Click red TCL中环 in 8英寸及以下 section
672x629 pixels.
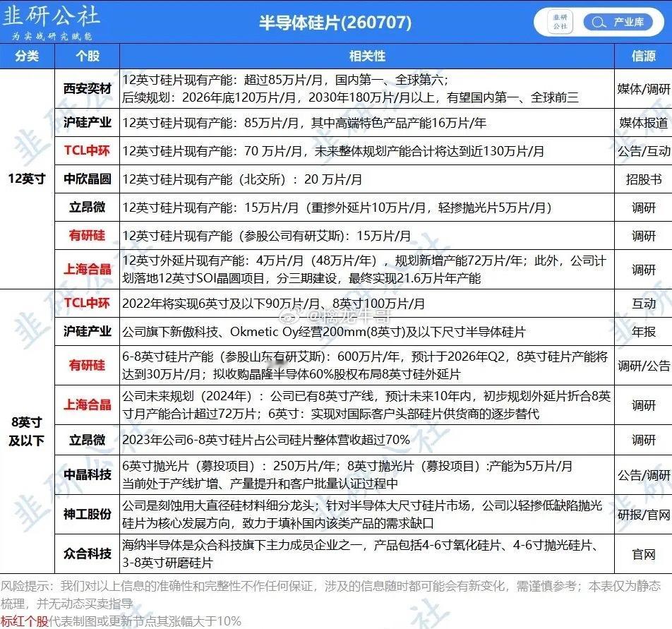(x=87, y=303)
